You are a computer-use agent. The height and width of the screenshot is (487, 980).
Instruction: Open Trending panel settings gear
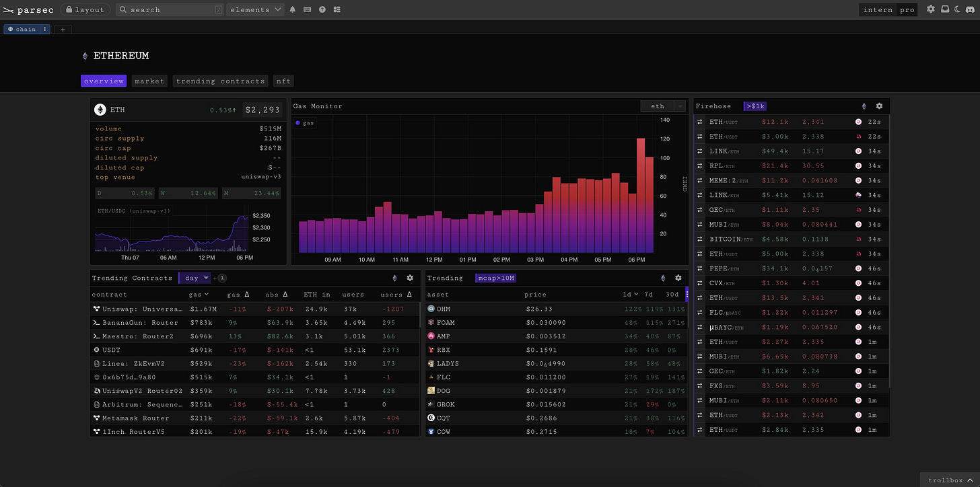pyautogui.click(x=678, y=278)
